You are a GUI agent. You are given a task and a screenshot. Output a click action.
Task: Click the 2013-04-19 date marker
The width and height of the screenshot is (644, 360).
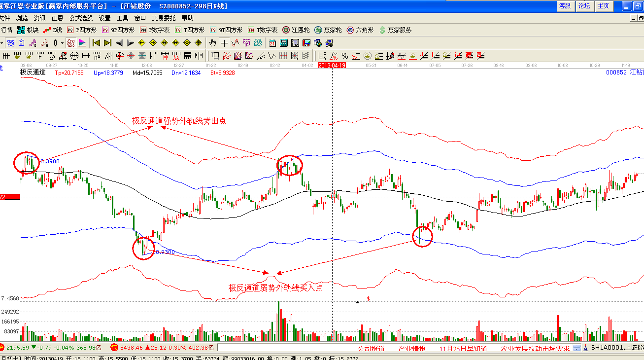(332, 65)
